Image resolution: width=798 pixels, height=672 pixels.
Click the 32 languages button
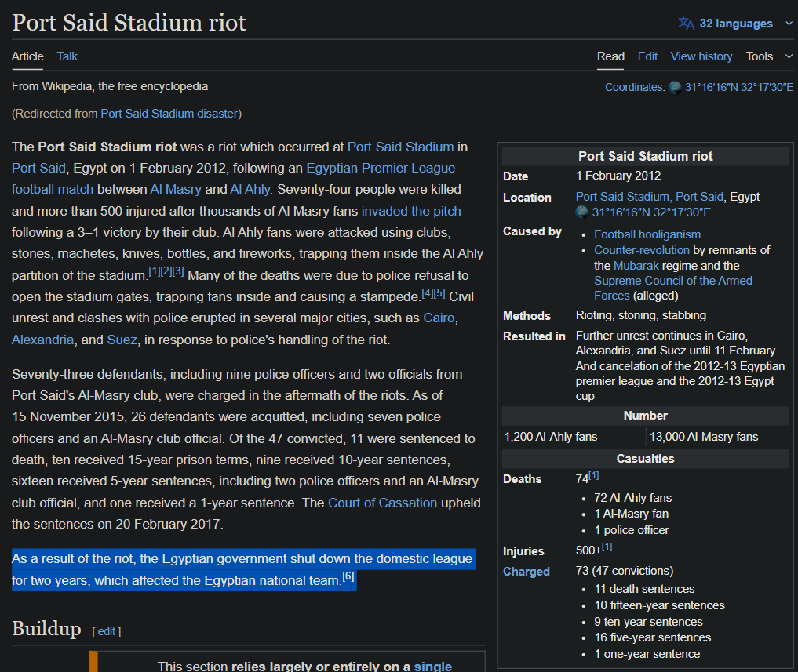735,24
